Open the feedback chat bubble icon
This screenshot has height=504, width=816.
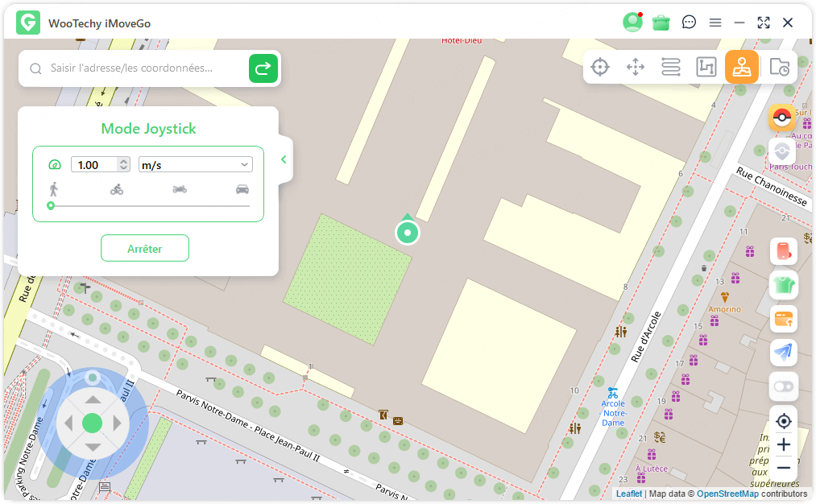689,23
